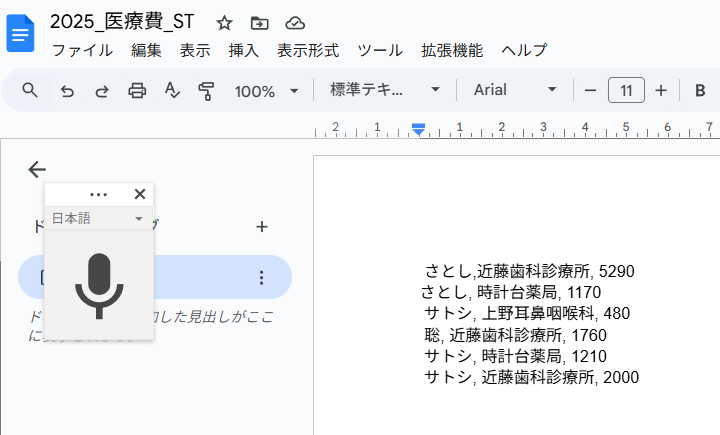Close the voice typing popup
The width and height of the screenshot is (720, 435).
point(140,194)
